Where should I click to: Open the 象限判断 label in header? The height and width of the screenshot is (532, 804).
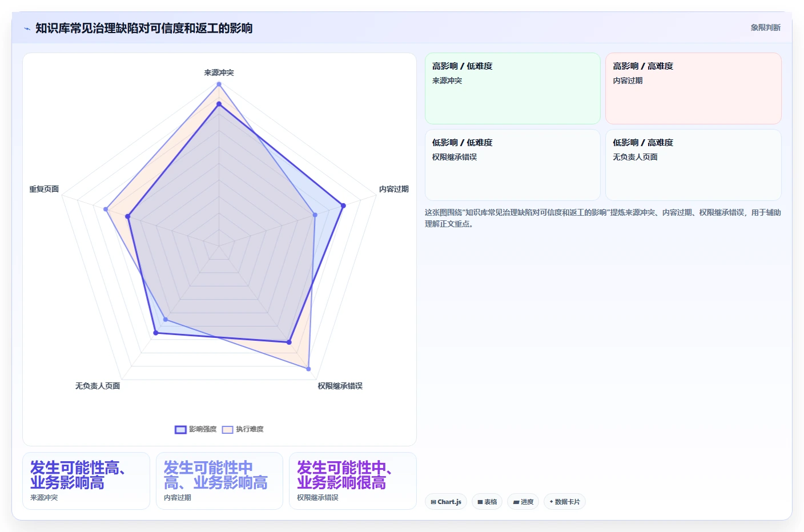(765, 27)
